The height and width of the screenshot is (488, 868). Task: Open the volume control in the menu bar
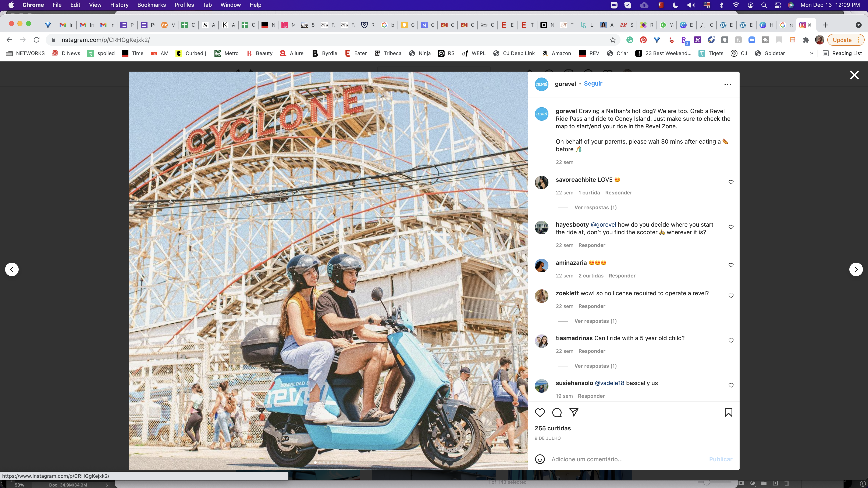tap(691, 5)
